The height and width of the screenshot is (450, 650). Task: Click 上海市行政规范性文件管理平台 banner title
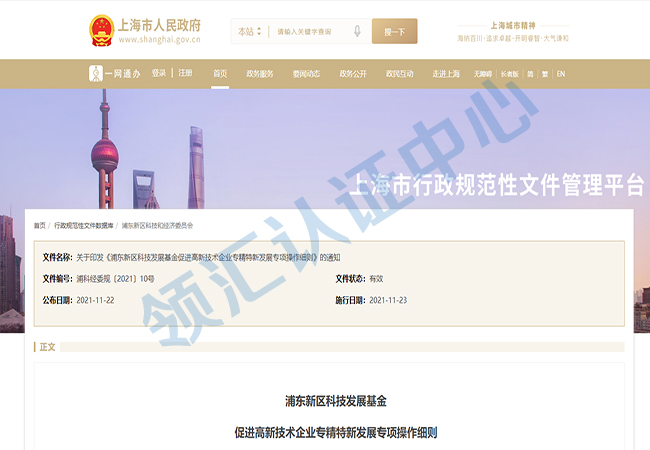click(x=497, y=184)
